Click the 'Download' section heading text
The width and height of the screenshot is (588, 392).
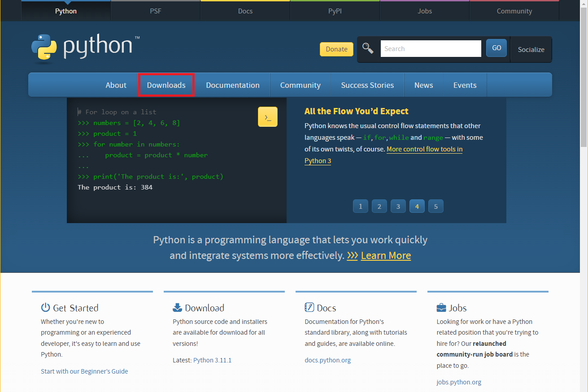(205, 308)
